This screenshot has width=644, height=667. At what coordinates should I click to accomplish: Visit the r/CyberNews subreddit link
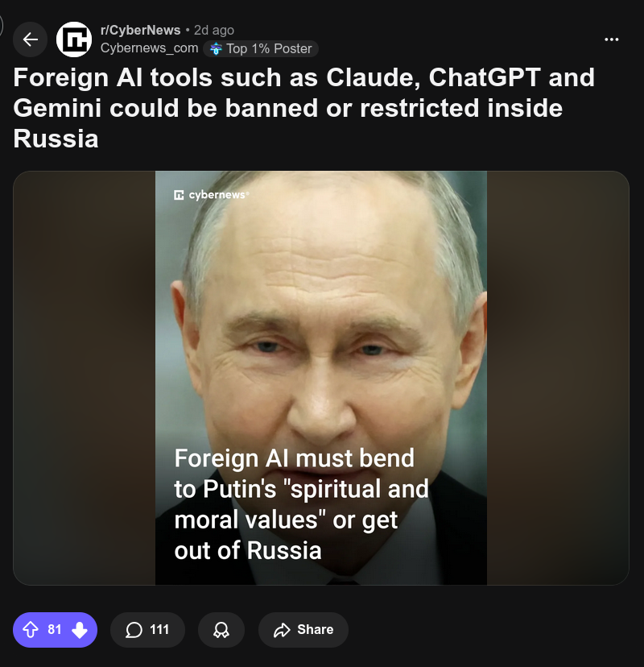click(140, 30)
